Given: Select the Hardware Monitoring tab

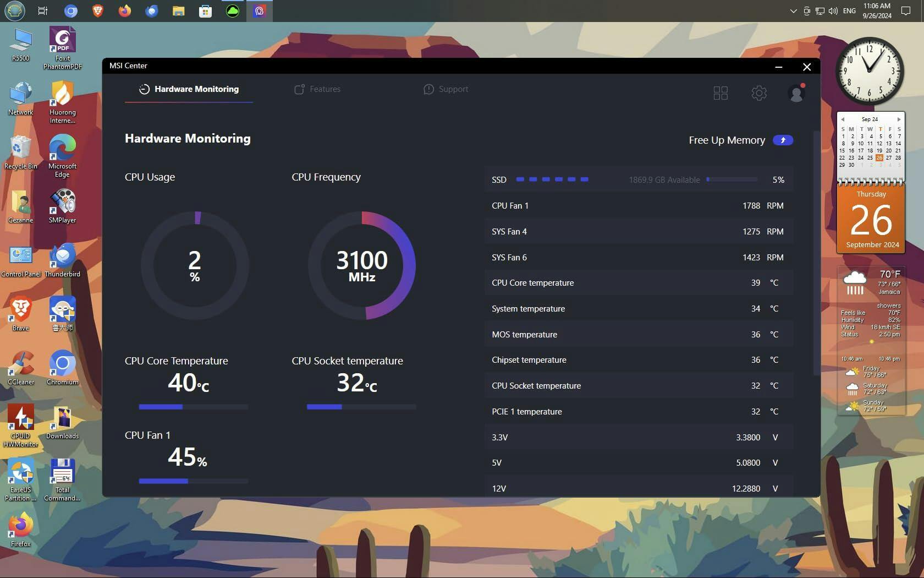Looking at the screenshot, I should click(189, 89).
